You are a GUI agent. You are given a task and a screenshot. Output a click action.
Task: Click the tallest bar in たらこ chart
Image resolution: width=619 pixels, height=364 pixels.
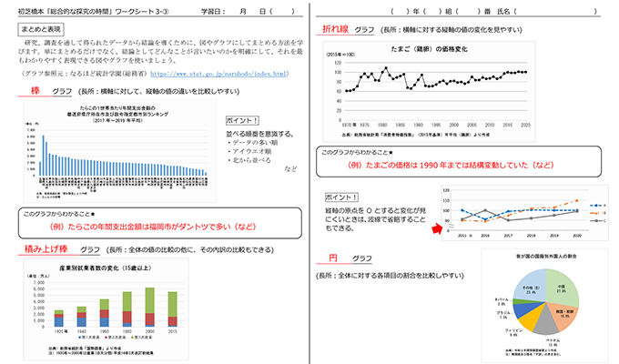[44, 156]
